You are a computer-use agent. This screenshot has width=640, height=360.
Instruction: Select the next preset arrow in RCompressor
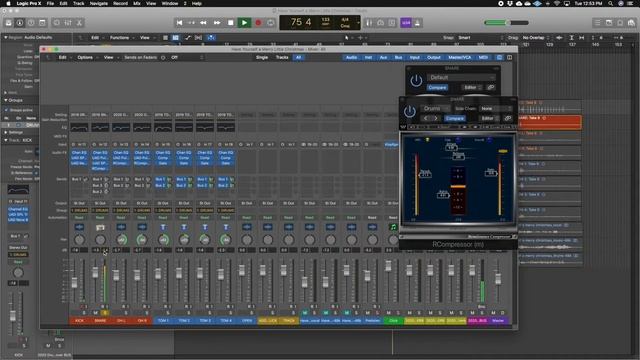point(436,118)
